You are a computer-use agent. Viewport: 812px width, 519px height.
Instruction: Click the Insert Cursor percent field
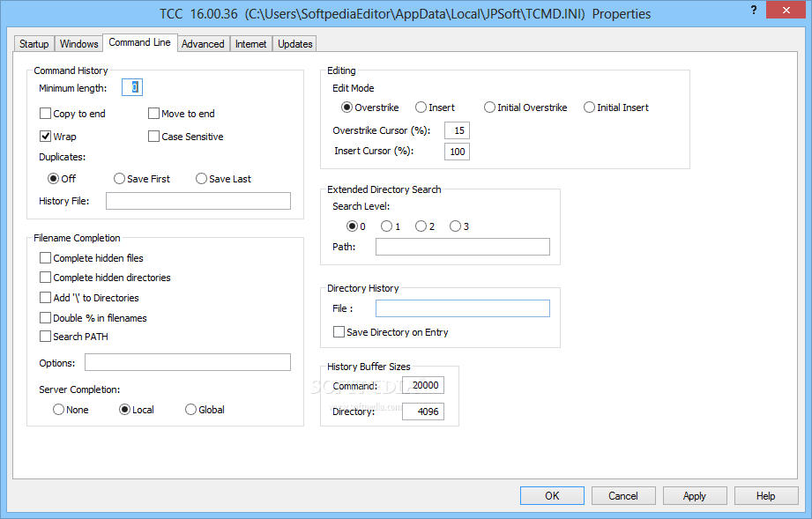(x=458, y=152)
